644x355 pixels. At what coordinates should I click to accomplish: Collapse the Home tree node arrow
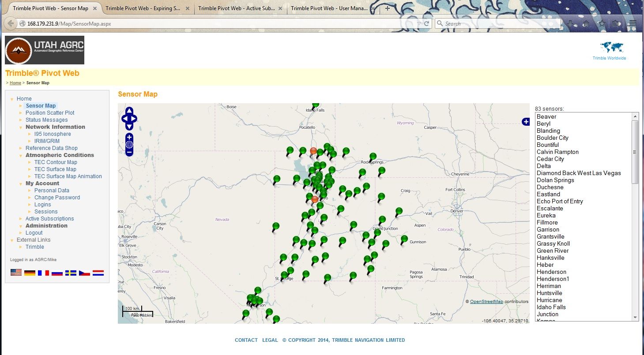click(x=12, y=99)
